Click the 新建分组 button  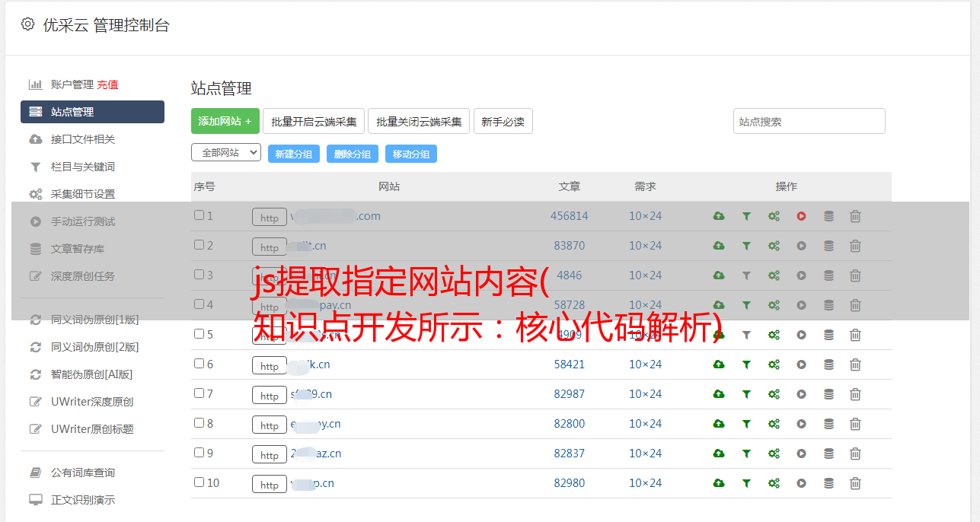click(294, 154)
